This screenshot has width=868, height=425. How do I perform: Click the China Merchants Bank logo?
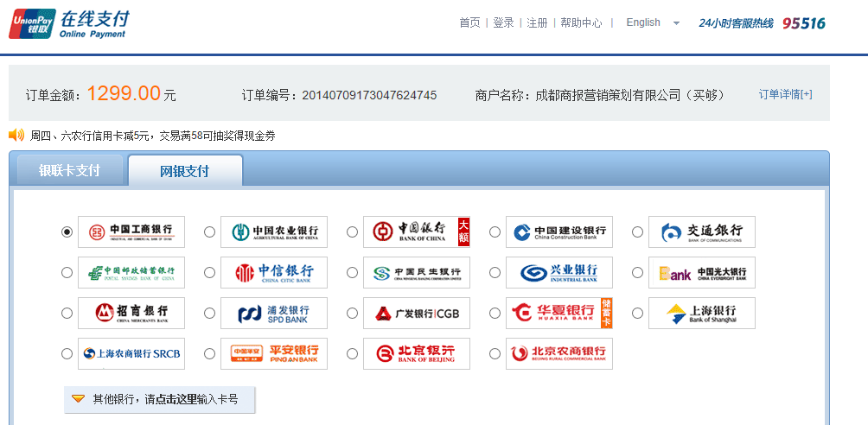click(x=131, y=314)
